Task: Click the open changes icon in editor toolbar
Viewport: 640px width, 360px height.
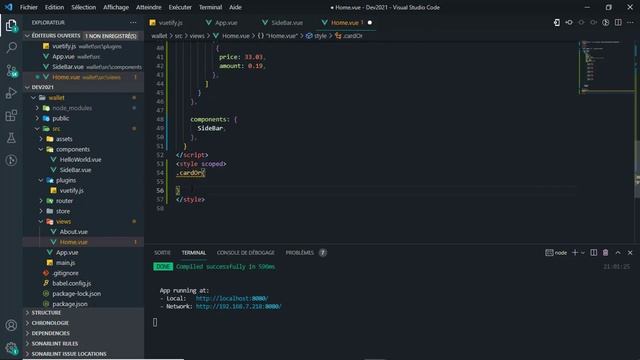Action: coord(557,22)
